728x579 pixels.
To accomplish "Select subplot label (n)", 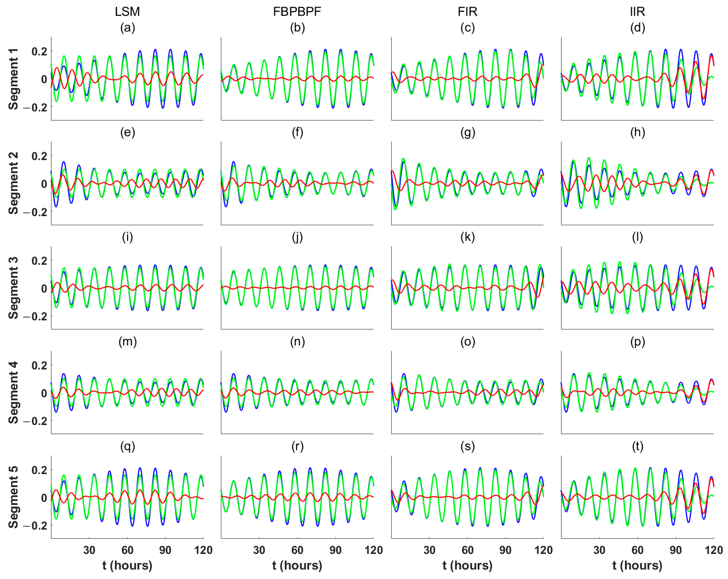I will click(x=297, y=341).
